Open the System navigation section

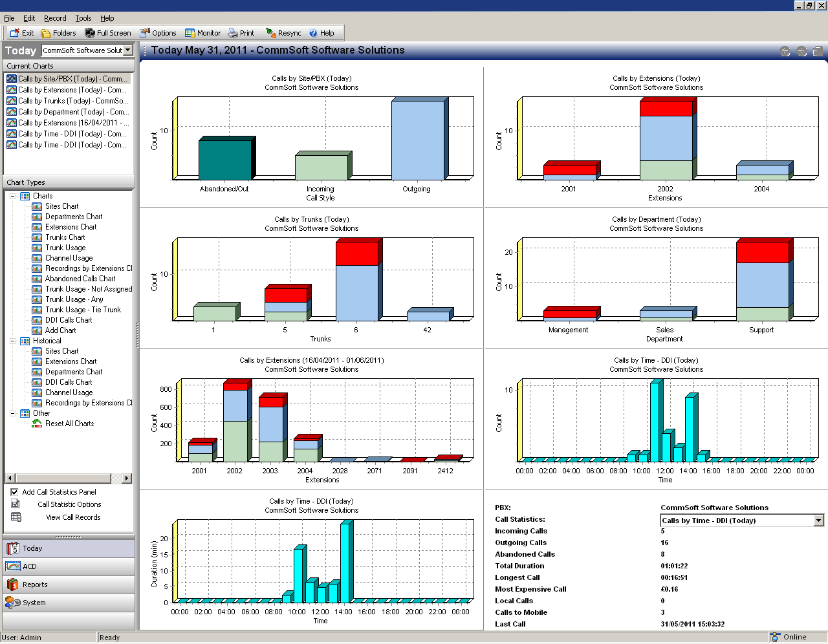69,603
